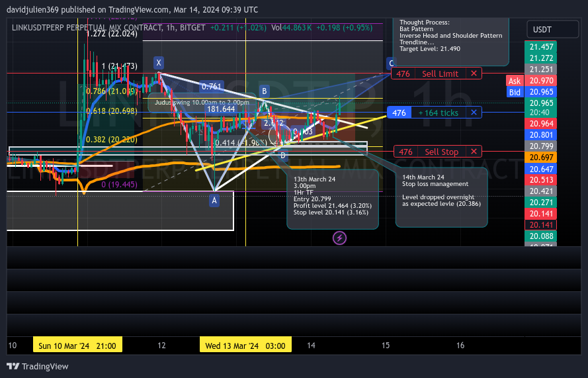Click the 0.761 pattern ratio label
Image resolution: width=588 pixels, height=378 pixels.
click(x=212, y=87)
